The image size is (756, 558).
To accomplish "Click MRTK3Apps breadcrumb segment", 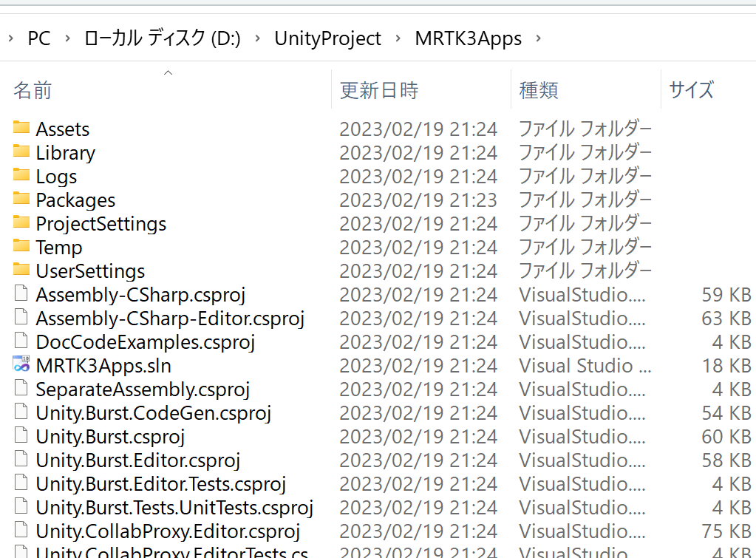I will pyautogui.click(x=469, y=38).
